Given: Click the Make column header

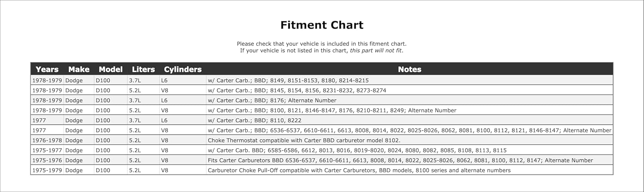Looking at the screenshot, I should [x=79, y=69].
